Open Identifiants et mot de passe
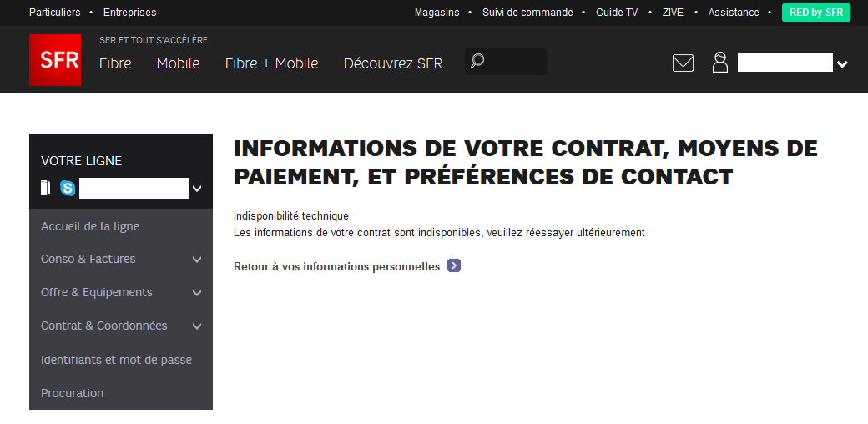 tap(116, 360)
